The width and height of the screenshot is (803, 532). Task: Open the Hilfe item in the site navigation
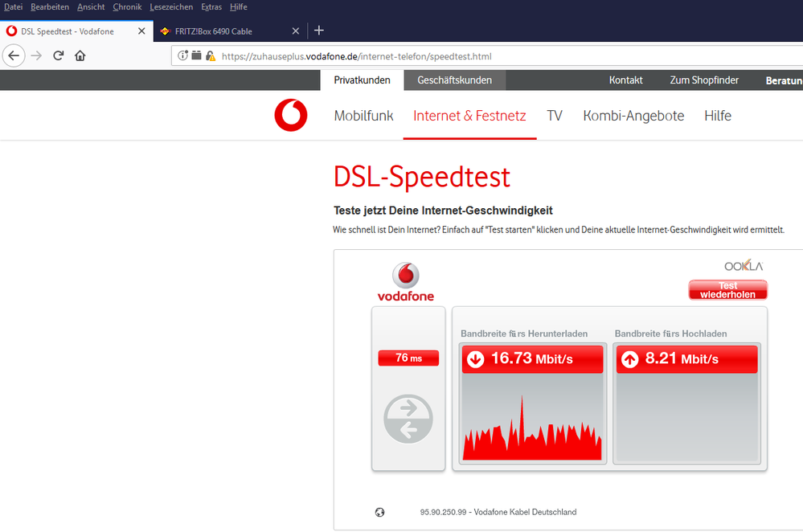718,116
